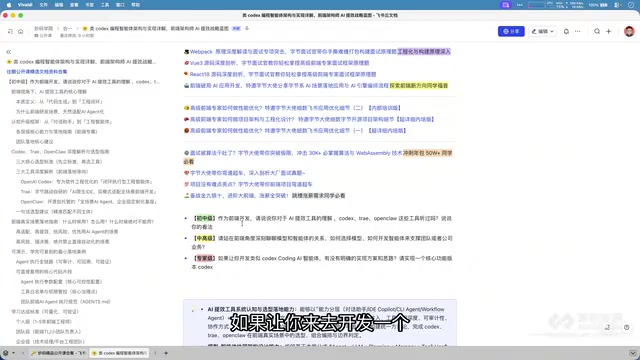Screen dimensions: 640x360
Task: Click the 【中高级】 bullet text
Action: [322, 242]
